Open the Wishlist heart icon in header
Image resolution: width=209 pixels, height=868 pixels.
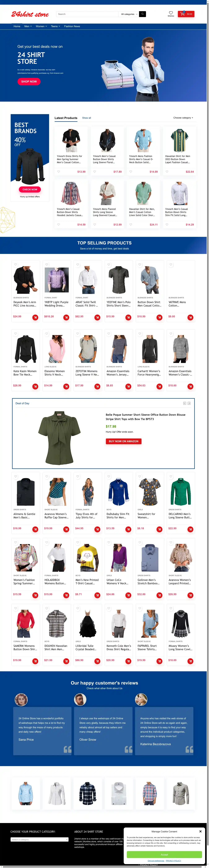tap(171, 14)
